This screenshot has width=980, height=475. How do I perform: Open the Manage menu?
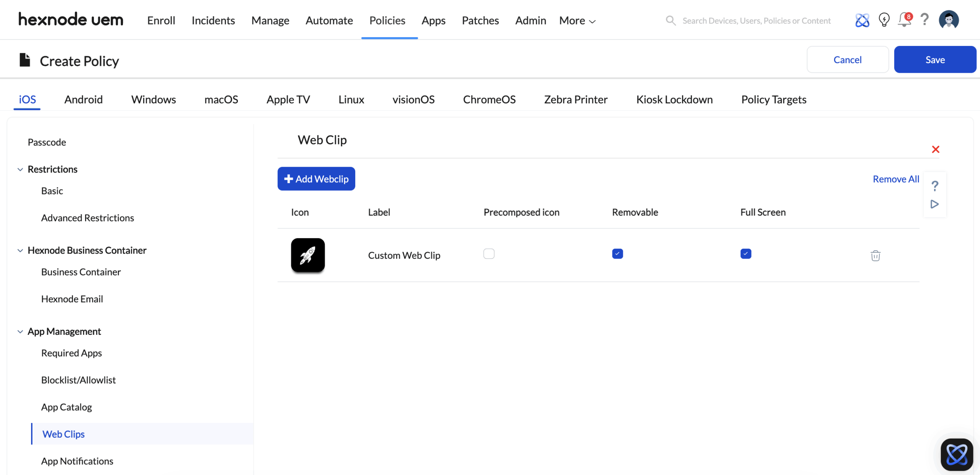pyautogui.click(x=270, y=20)
